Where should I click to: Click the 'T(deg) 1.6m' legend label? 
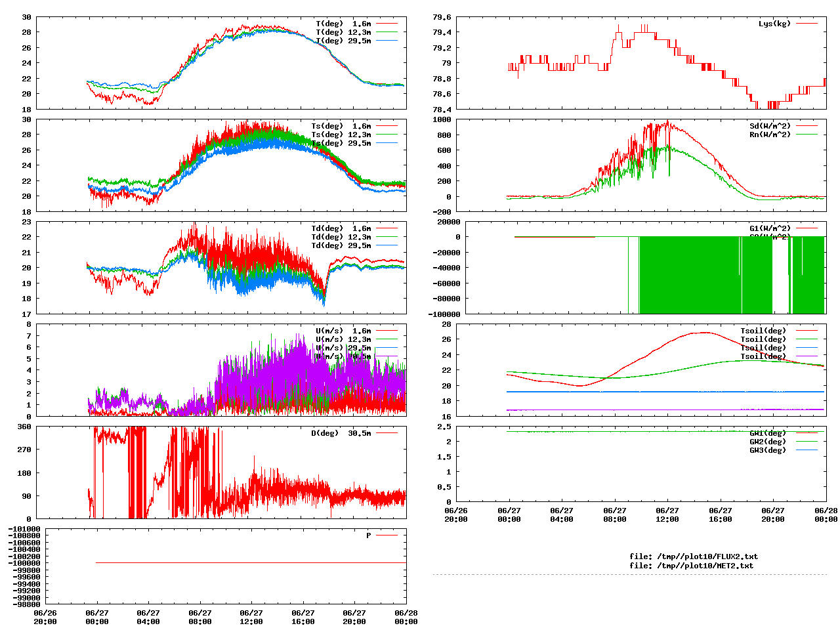pos(343,24)
